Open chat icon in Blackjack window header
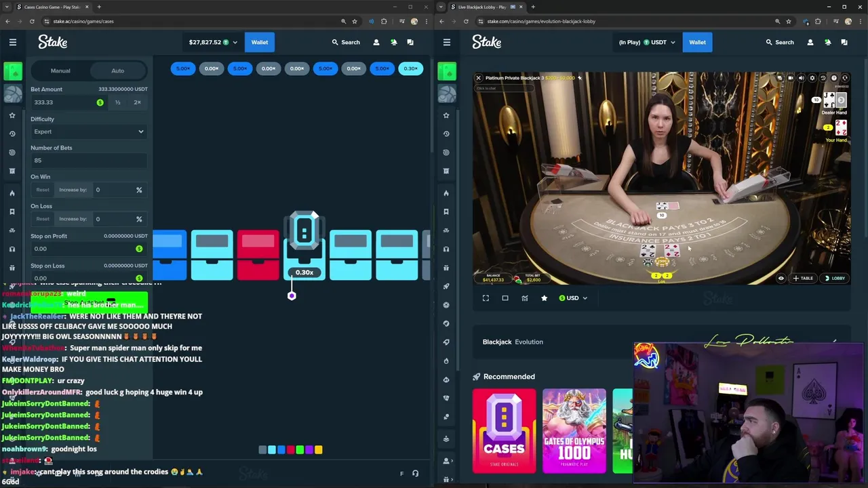868x488 pixels. tap(844, 42)
